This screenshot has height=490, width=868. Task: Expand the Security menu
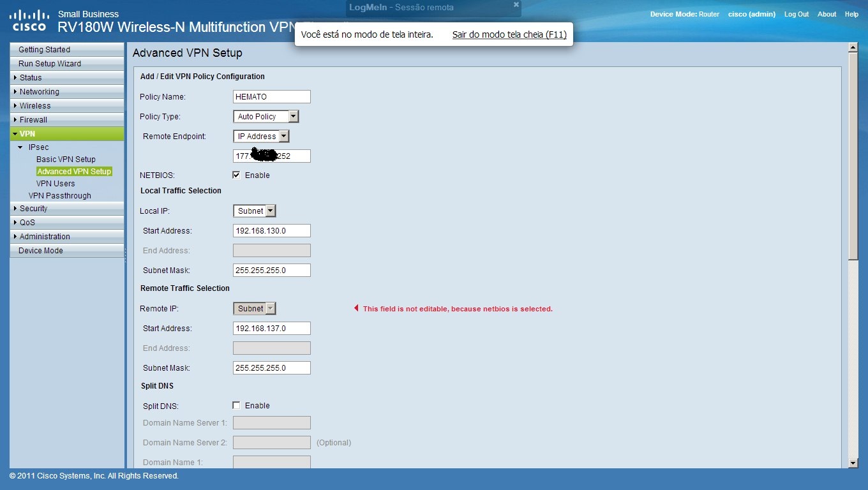pos(67,208)
